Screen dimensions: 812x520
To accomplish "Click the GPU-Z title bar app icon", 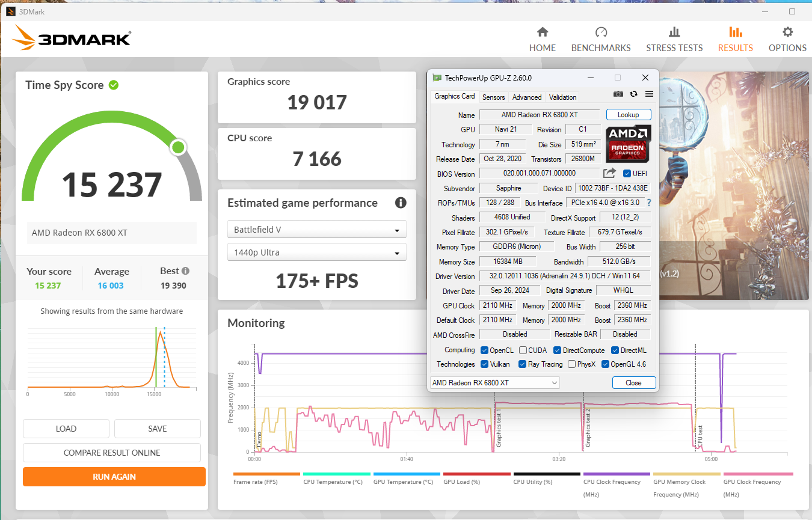I will click(x=437, y=78).
